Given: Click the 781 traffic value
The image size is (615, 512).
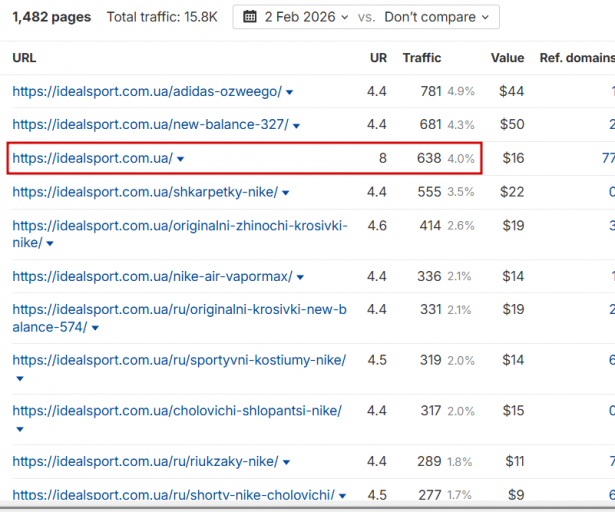Looking at the screenshot, I should [431, 91].
